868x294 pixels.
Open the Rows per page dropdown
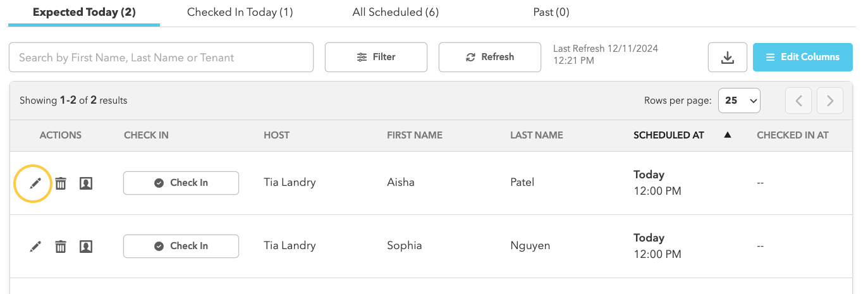739,101
